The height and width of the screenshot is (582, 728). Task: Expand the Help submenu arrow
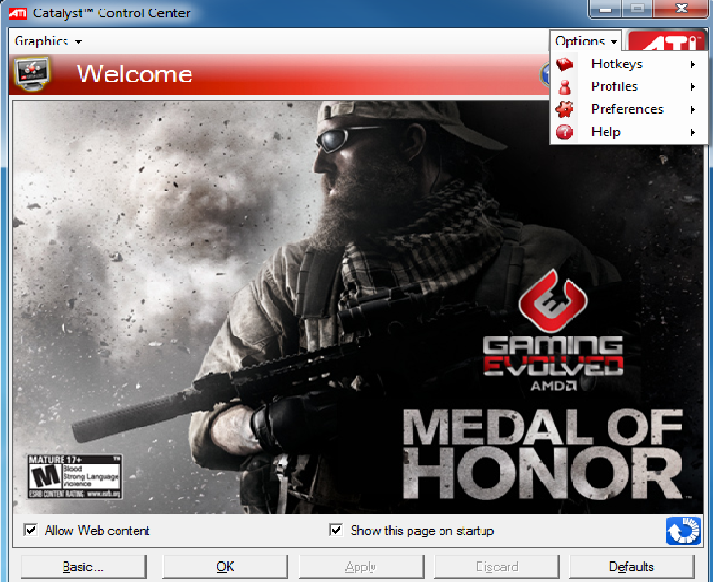tap(692, 133)
